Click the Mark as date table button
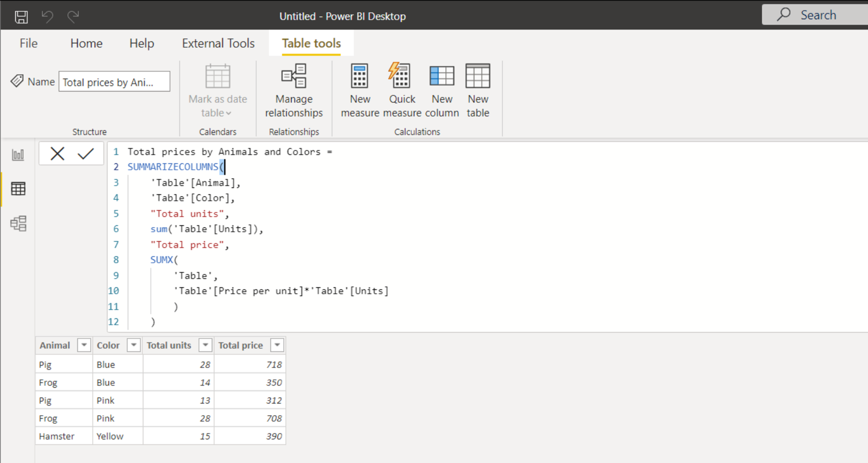The width and height of the screenshot is (868, 463). (217, 89)
